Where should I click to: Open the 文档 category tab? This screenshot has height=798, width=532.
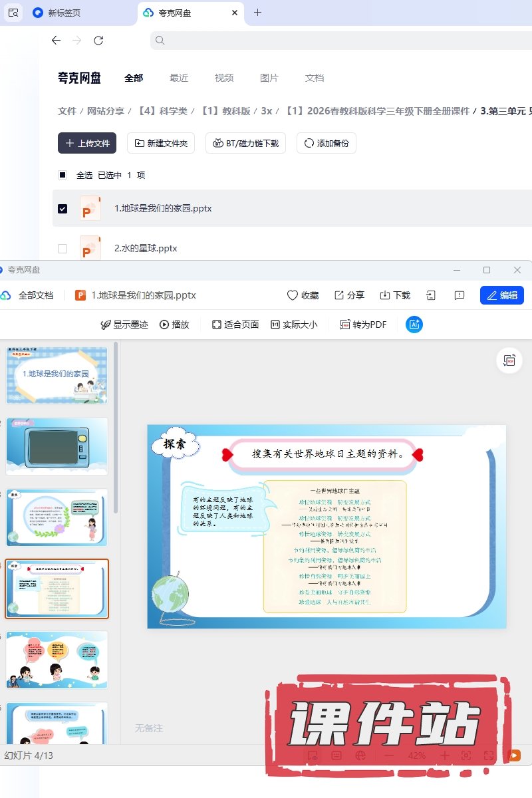(x=315, y=78)
